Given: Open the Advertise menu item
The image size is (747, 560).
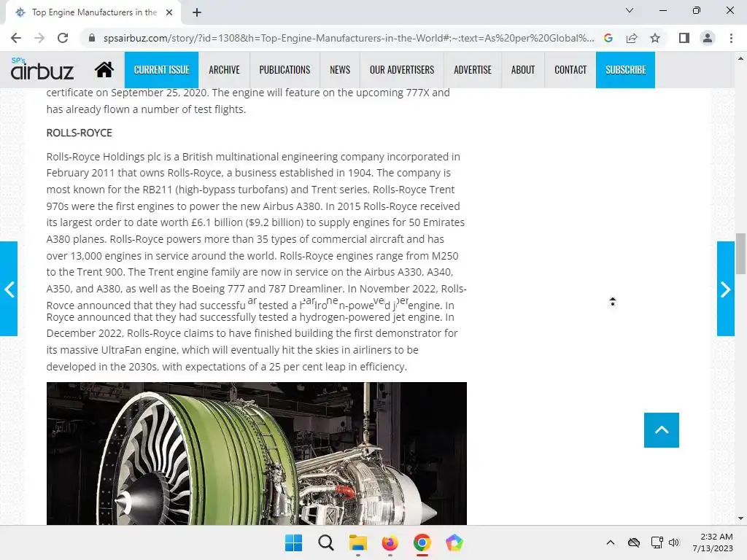Looking at the screenshot, I should coord(472,69).
